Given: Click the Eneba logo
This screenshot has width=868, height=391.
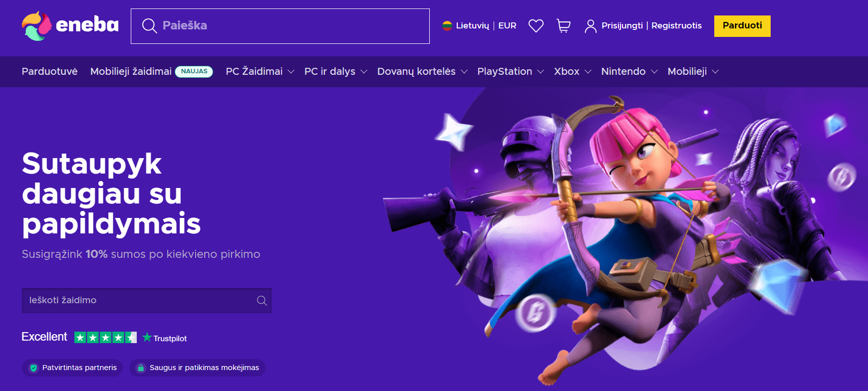Looking at the screenshot, I should (70, 25).
